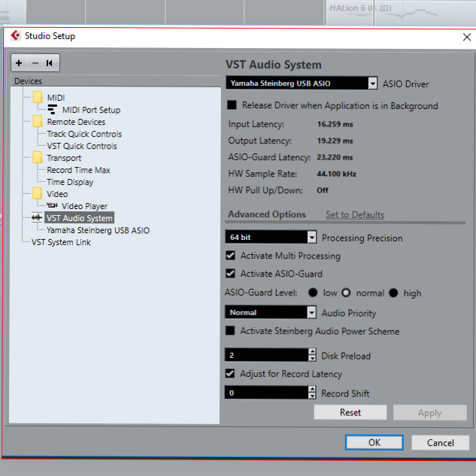Click the Remote Devices folder icon
The height and width of the screenshot is (476, 476).
point(38,121)
